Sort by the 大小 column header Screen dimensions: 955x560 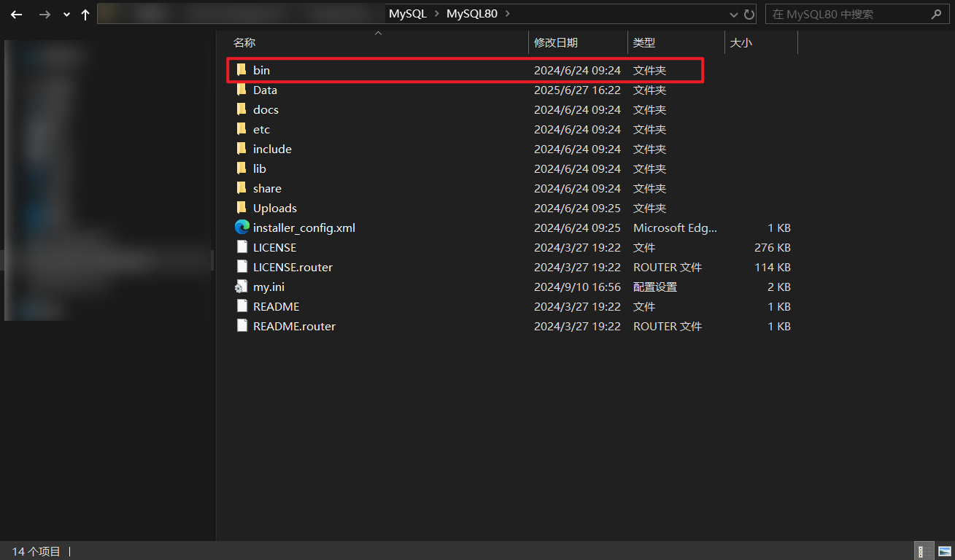click(x=741, y=43)
